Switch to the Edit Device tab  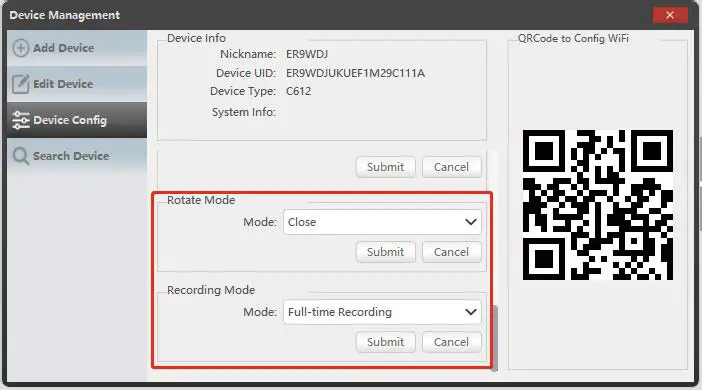[77, 84]
